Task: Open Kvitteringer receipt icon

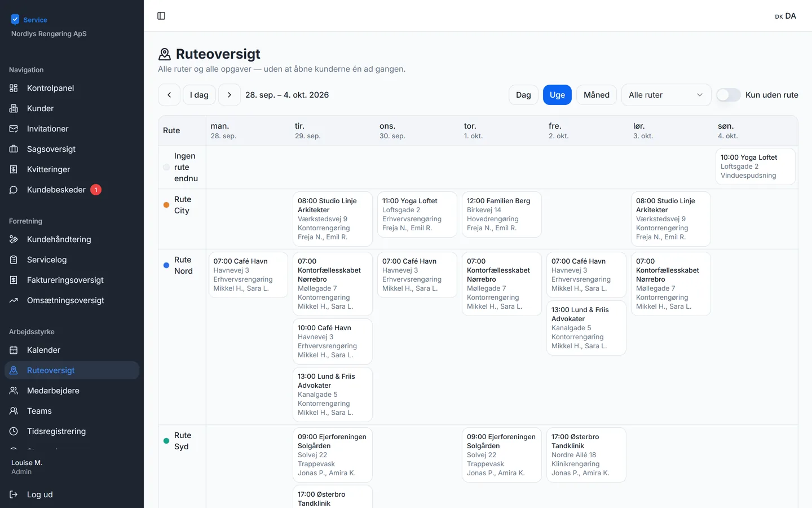Action: (14, 169)
